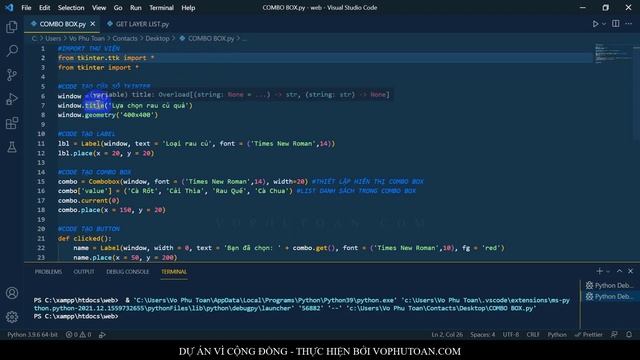Expand the new terminal launch profile dropdown

(x=608, y=271)
